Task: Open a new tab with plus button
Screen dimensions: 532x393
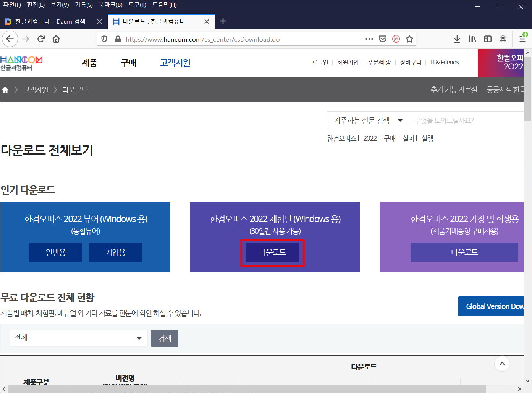Action: (223, 21)
